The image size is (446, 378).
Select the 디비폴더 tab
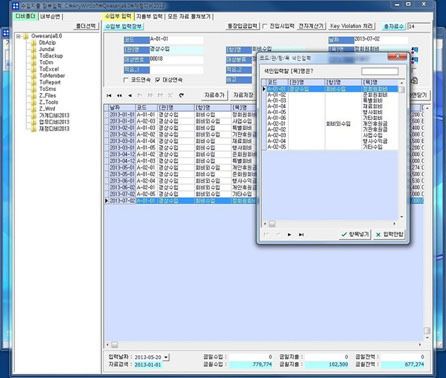[x=25, y=16]
